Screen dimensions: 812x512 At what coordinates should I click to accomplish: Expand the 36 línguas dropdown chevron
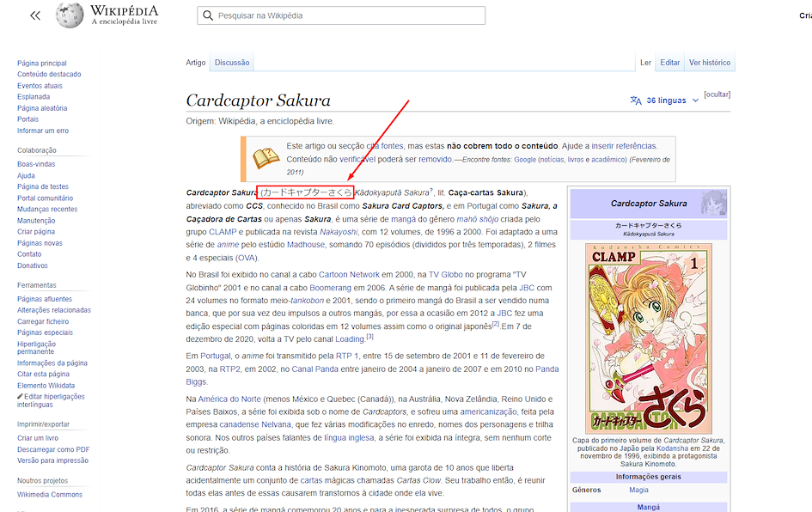click(695, 101)
